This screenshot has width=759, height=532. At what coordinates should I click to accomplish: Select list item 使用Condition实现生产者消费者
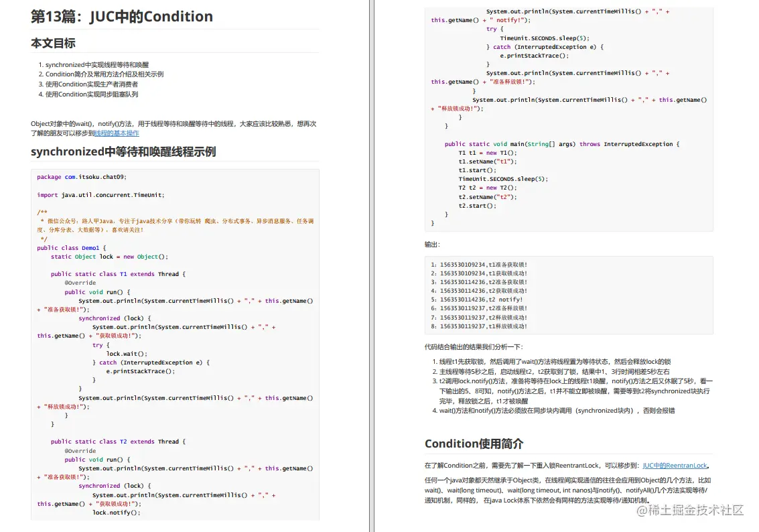click(x=92, y=84)
